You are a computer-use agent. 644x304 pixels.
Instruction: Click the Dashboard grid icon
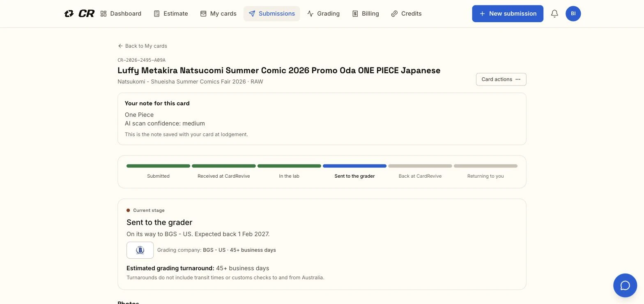[103, 14]
